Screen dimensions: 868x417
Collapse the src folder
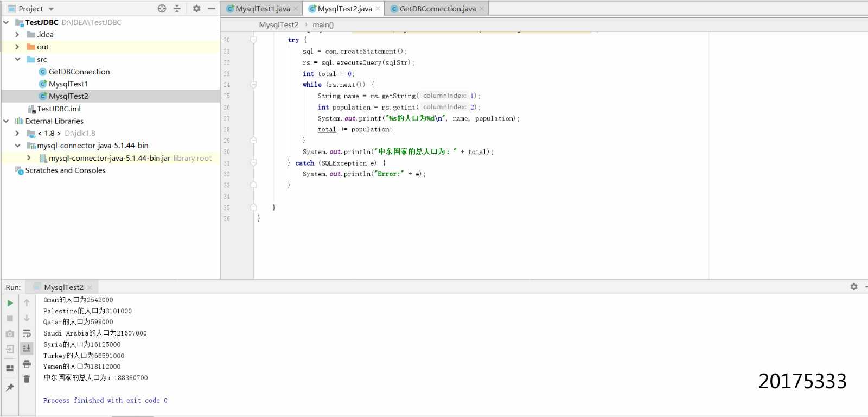coord(17,59)
